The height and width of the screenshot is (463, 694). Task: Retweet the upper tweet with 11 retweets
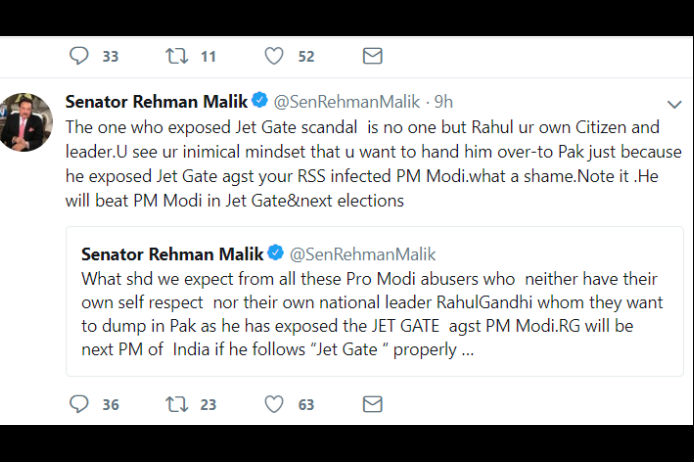(177, 56)
